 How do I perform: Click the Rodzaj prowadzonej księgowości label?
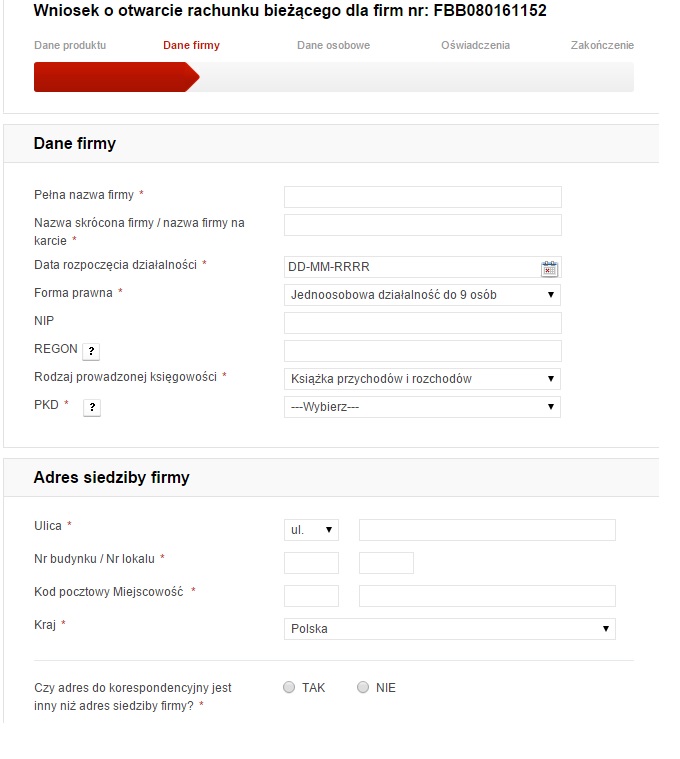125,377
